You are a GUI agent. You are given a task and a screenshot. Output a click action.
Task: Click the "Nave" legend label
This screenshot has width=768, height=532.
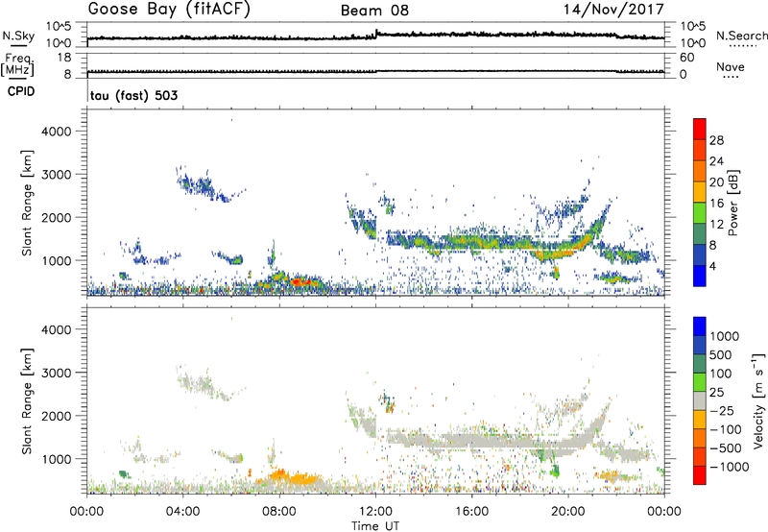[731, 67]
